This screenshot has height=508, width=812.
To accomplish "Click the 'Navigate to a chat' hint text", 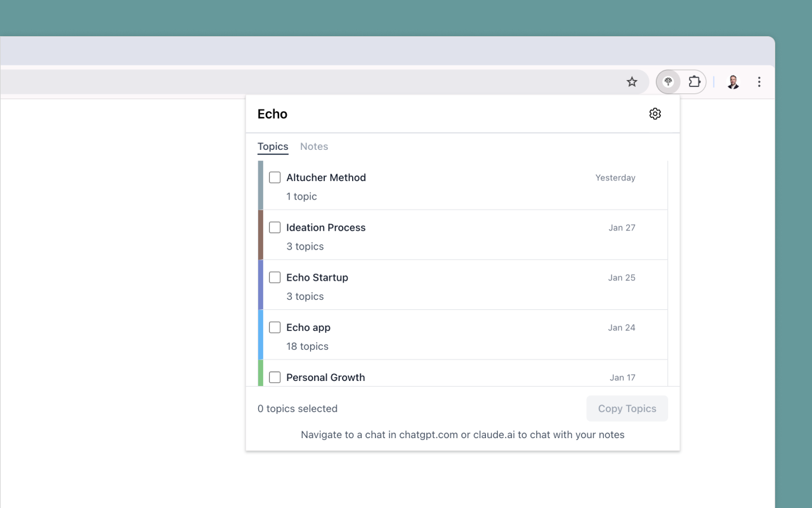I will click(462, 435).
